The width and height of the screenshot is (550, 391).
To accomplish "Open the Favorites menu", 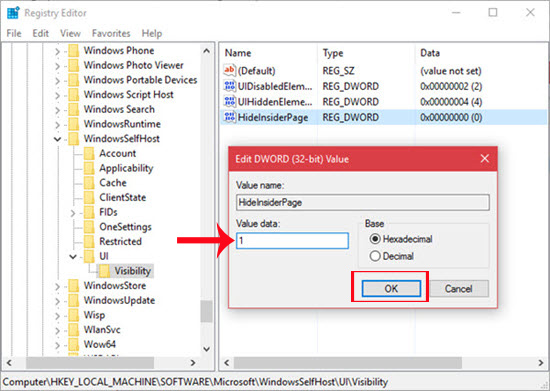I will click(111, 33).
